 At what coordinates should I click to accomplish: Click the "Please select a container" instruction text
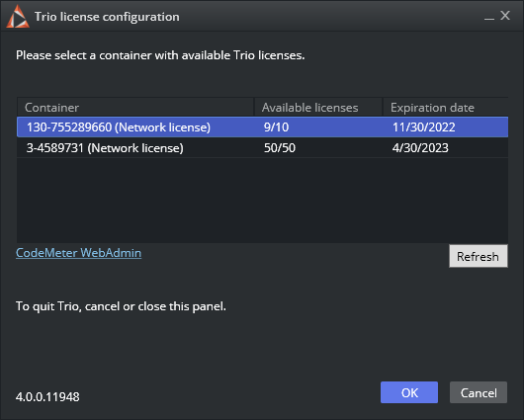coord(160,55)
